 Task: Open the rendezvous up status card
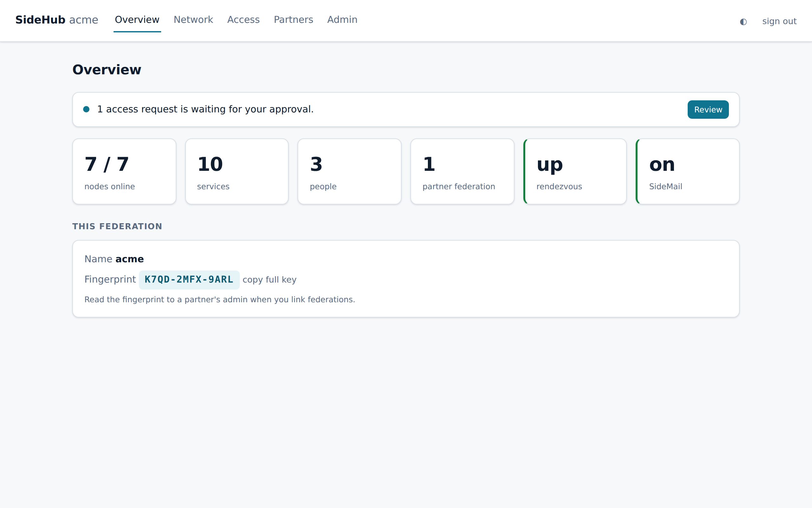pyautogui.click(x=575, y=171)
